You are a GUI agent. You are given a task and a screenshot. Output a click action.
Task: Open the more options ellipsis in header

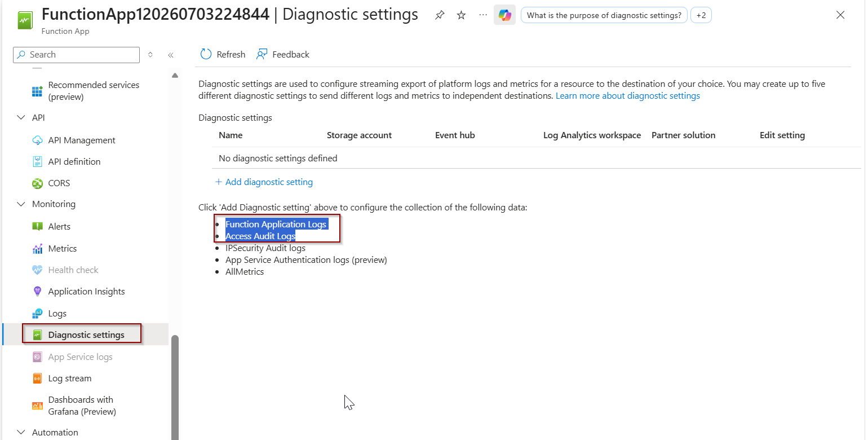482,15
